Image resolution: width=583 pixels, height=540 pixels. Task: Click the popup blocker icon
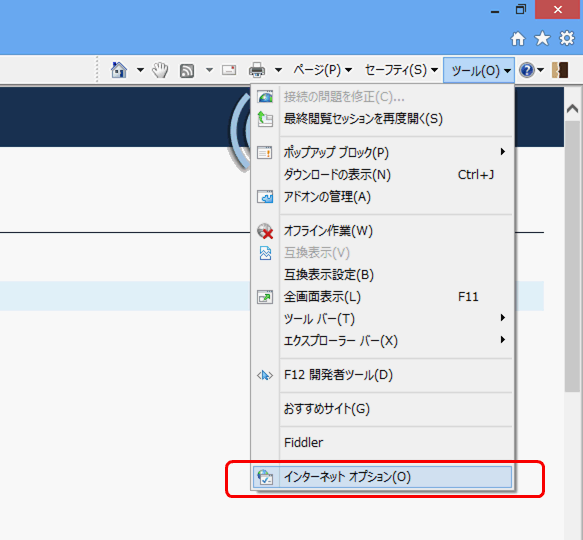pyautogui.click(x=265, y=152)
